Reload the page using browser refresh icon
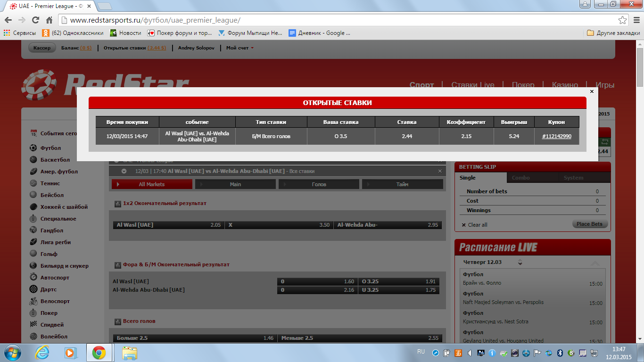 coord(35,20)
